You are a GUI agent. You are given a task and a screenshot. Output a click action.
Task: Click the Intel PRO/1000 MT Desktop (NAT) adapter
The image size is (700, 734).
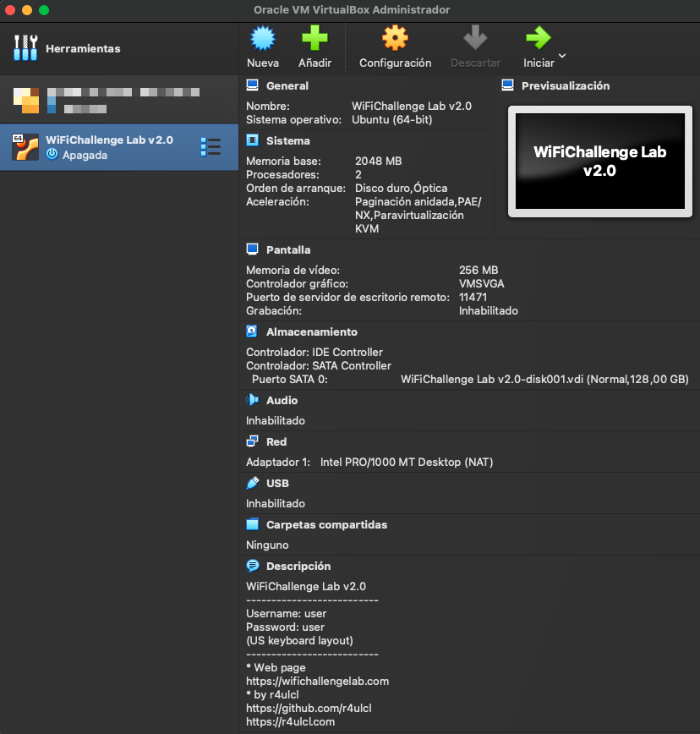click(x=406, y=462)
